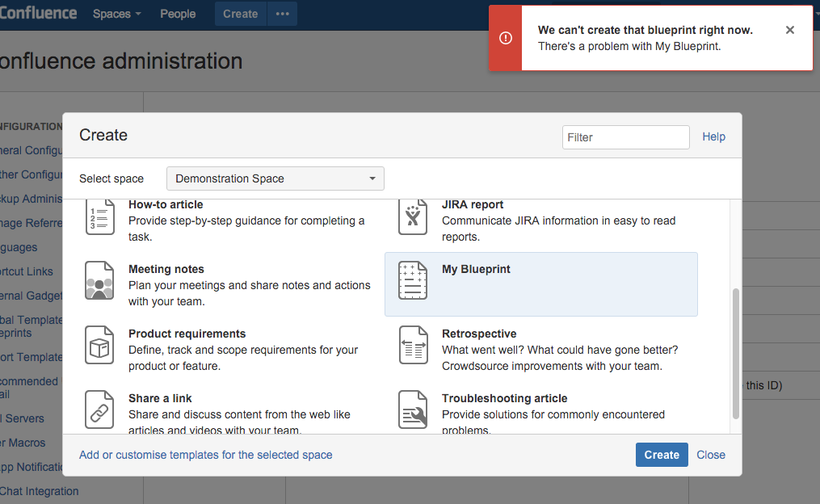Click the Confluence logo
This screenshot has width=820, height=504.
[x=38, y=13]
